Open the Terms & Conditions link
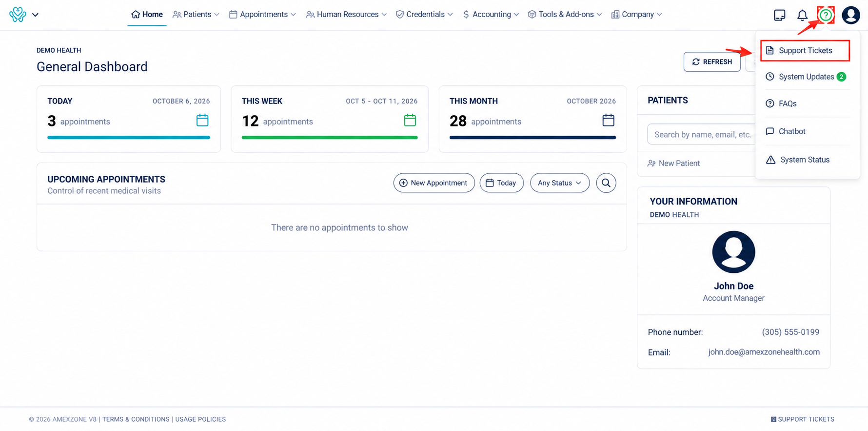The height and width of the screenshot is (431, 868). coord(136,419)
